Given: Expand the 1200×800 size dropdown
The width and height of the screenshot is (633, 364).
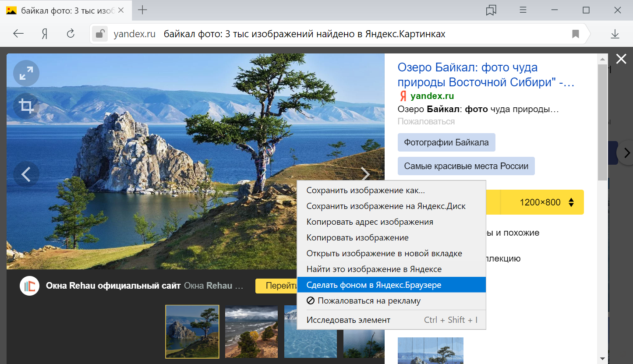Looking at the screenshot, I should [x=545, y=202].
